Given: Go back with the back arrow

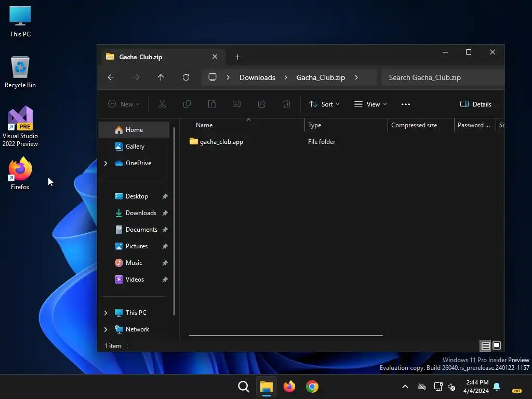Looking at the screenshot, I should pyautogui.click(x=111, y=77).
